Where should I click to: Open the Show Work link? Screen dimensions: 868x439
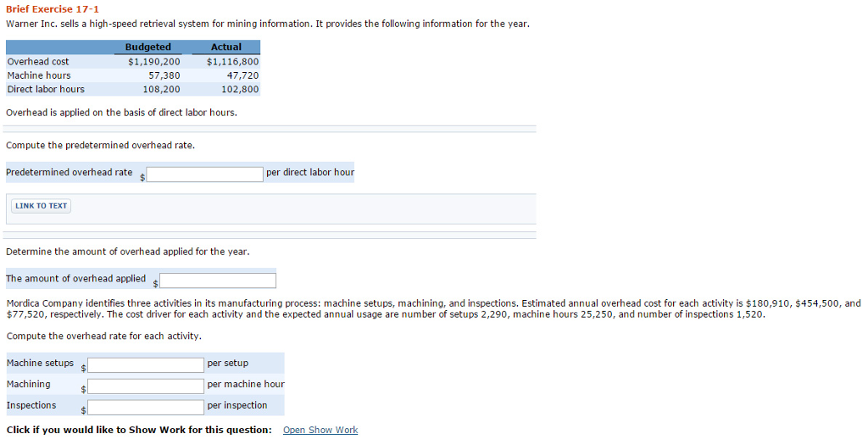click(320, 430)
